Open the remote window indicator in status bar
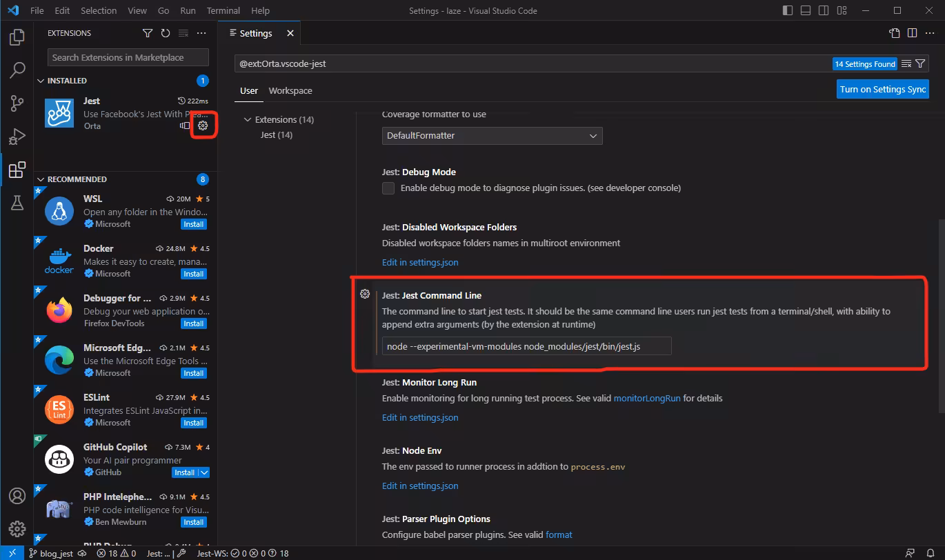 pyautogui.click(x=12, y=553)
